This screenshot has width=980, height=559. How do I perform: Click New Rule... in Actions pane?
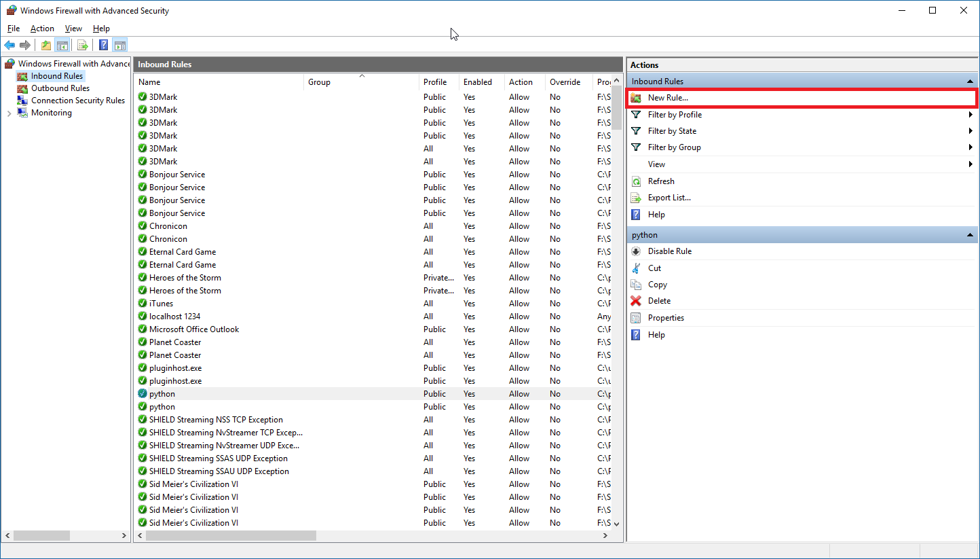pyautogui.click(x=668, y=98)
